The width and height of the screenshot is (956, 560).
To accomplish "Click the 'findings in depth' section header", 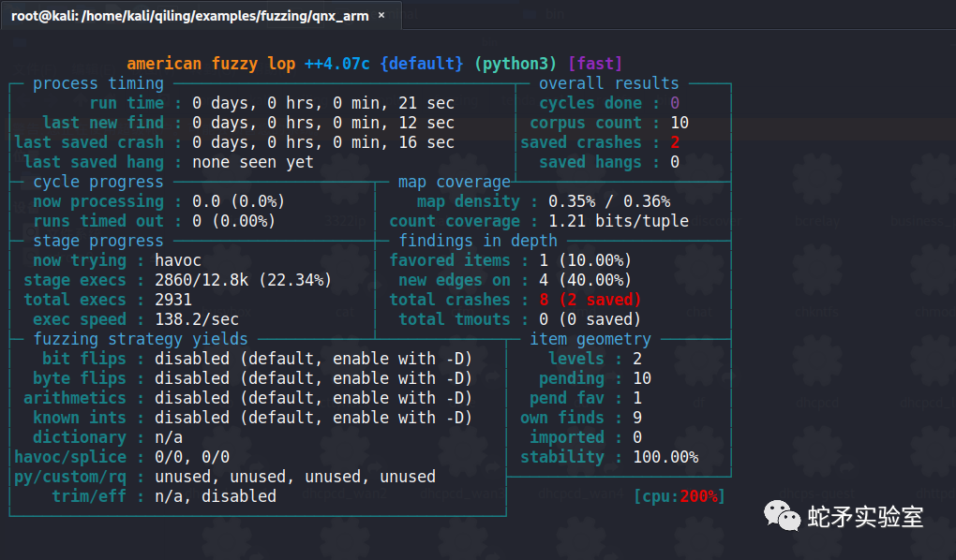I will (x=478, y=241).
